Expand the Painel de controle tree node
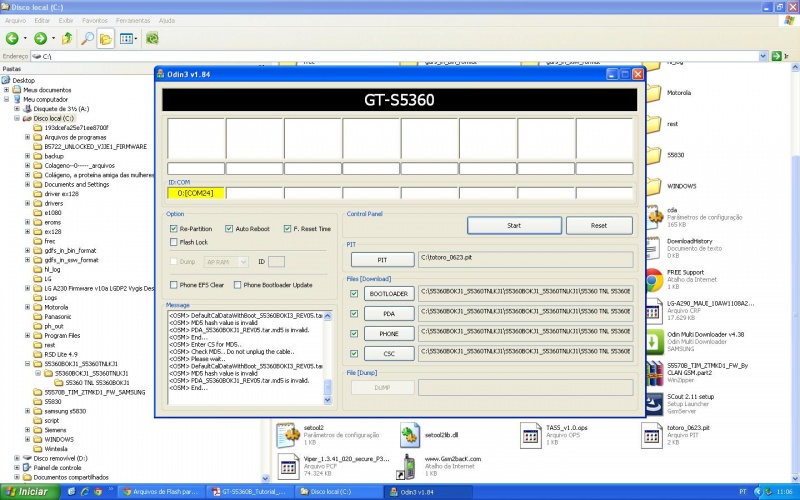This screenshot has width=800, height=500. coord(17,467)
